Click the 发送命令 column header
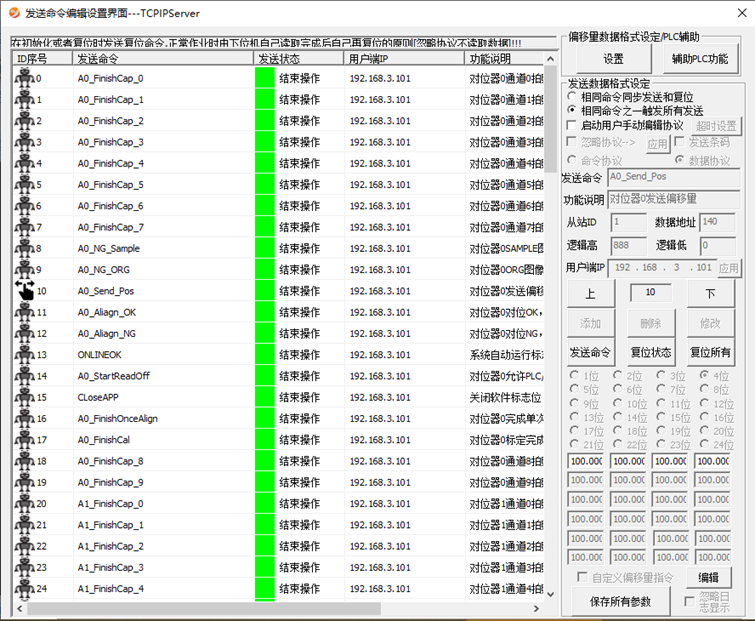 point(162,59)
